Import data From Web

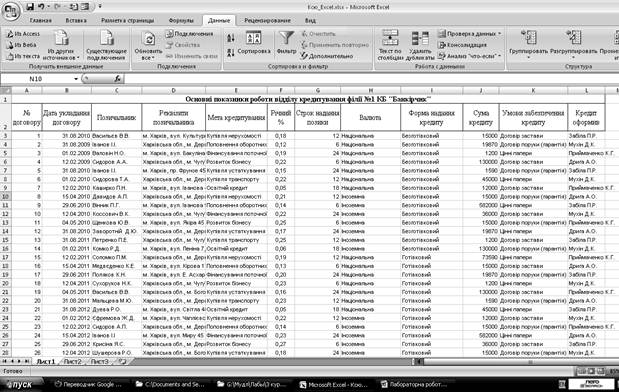coord(22,45)
